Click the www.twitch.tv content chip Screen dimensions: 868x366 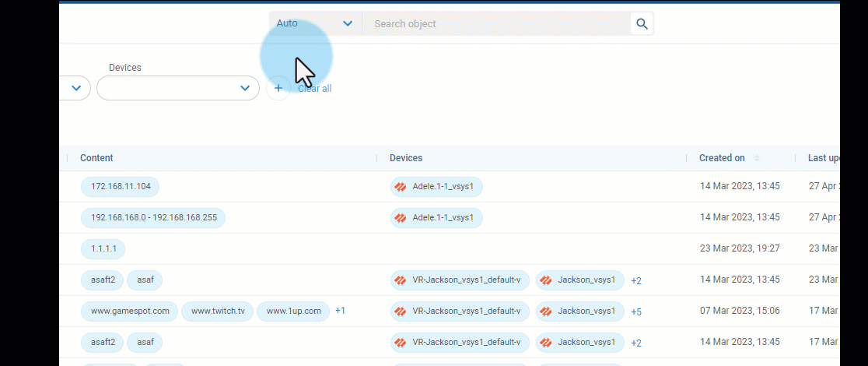click(x=218, y=311)
